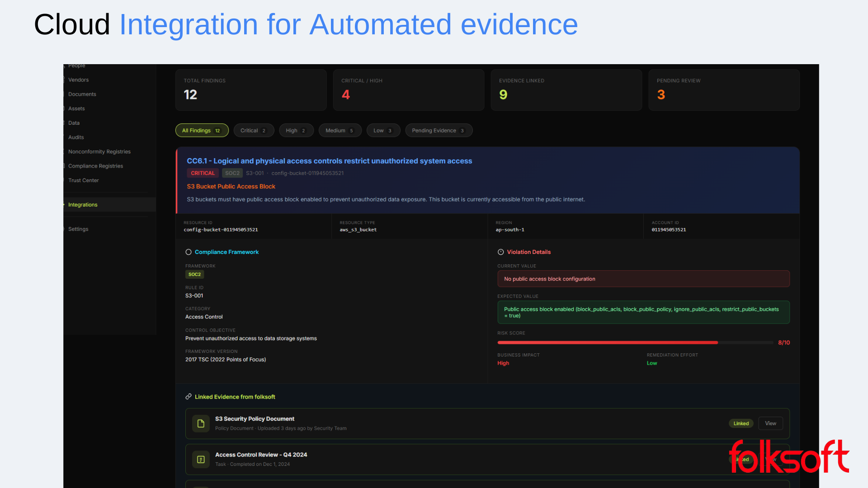This screenshot has width=868, height=488.
Task: Show Medium severity findings
Action: click(x=340, y=131)
